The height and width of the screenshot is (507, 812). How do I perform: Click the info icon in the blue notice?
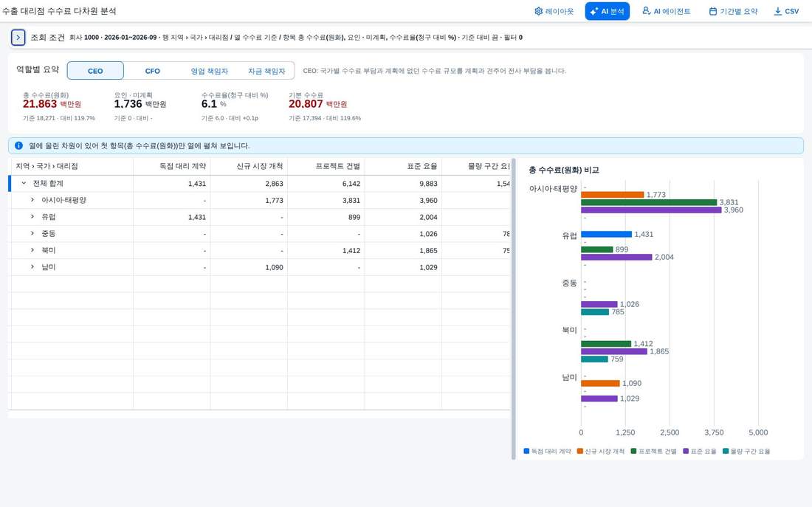[x=19, y=146]
